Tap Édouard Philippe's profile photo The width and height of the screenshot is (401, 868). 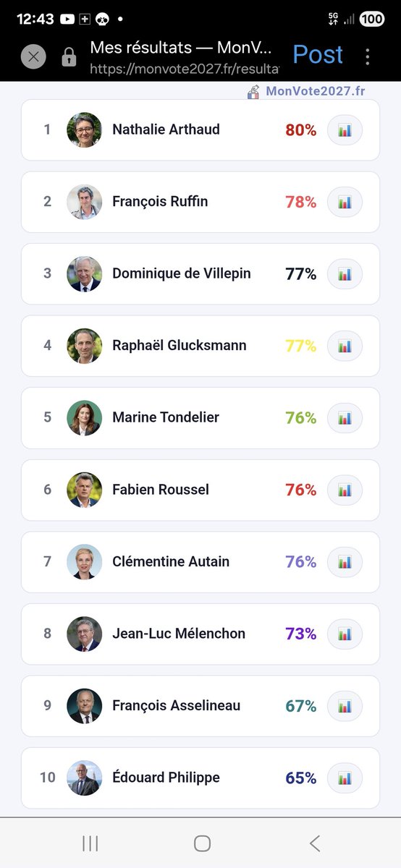click(85, 778)
